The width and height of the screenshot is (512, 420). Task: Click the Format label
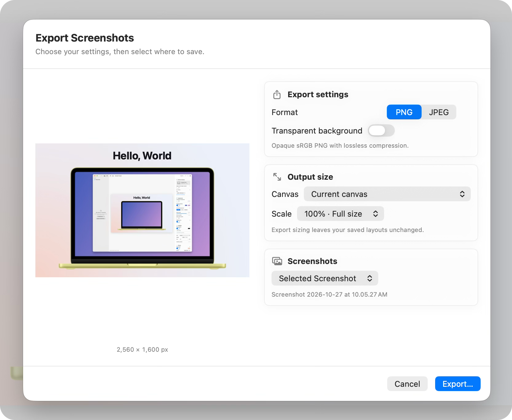284,112
